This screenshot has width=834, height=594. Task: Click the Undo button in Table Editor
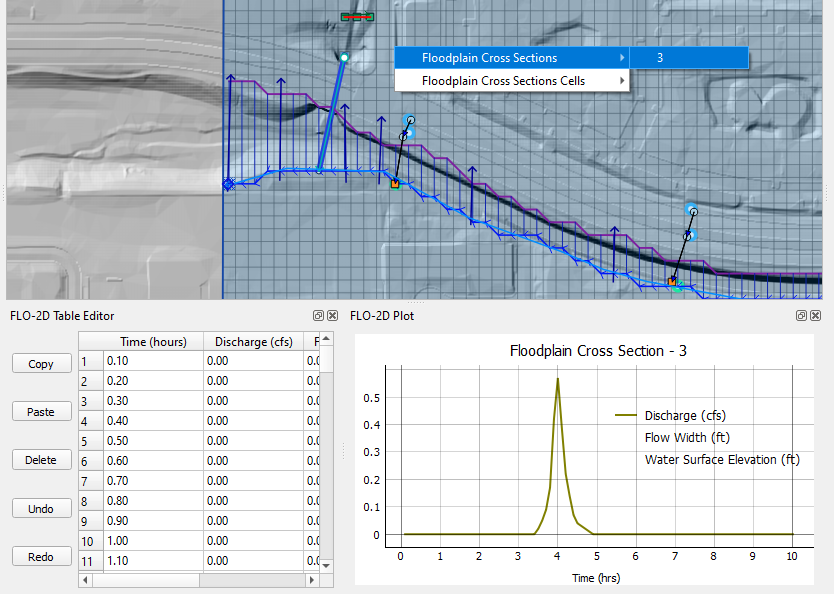41,508
